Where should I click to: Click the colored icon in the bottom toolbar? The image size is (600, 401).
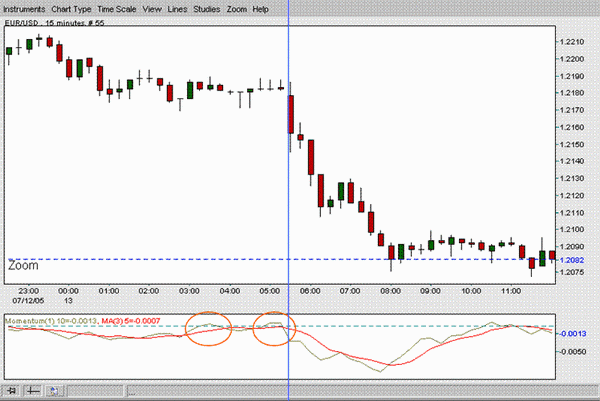(54, 391)
